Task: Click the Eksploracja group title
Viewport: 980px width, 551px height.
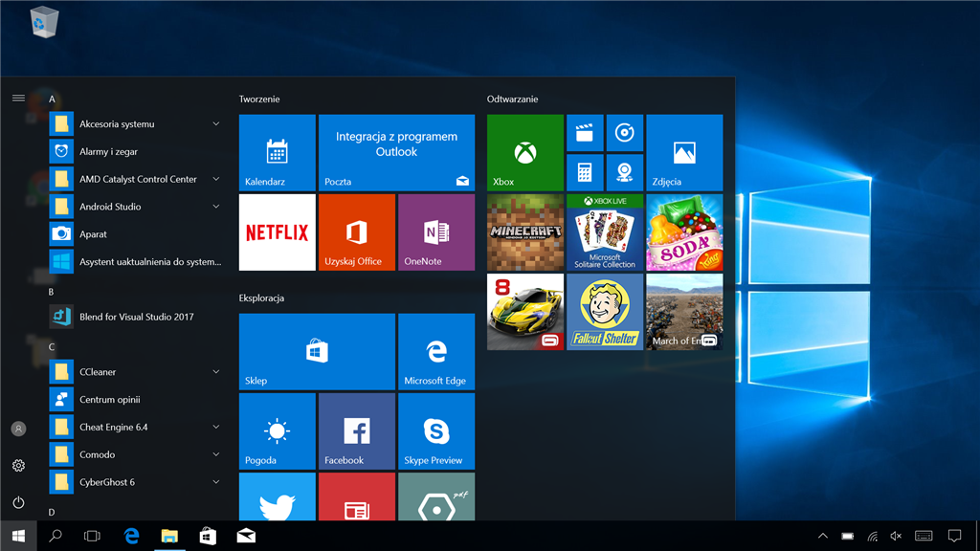Action: pyautogui.click(x=261, y=298)
